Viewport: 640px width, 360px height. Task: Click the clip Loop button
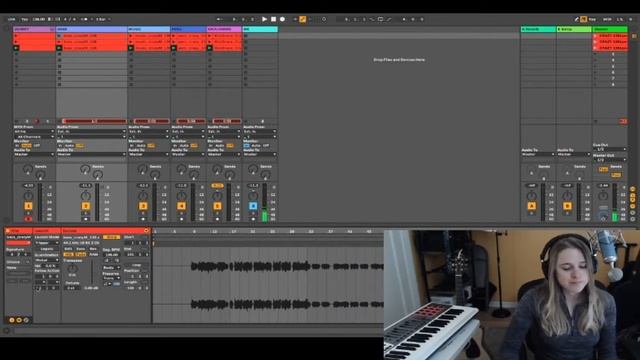136,265
